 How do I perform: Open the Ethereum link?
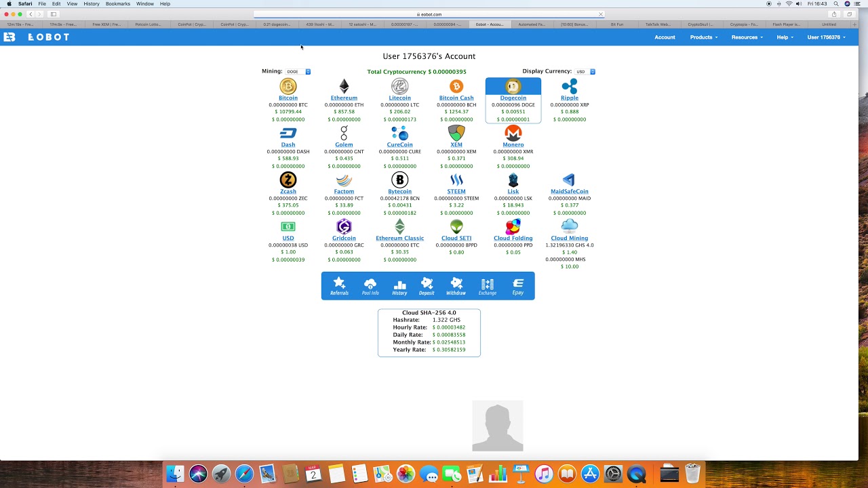344,98
